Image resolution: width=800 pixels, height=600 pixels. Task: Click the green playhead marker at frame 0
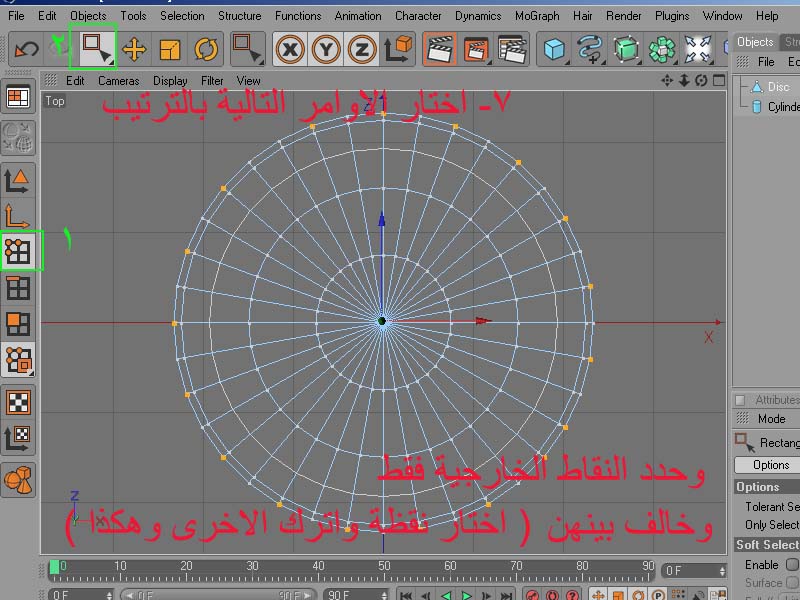[54, 566]
